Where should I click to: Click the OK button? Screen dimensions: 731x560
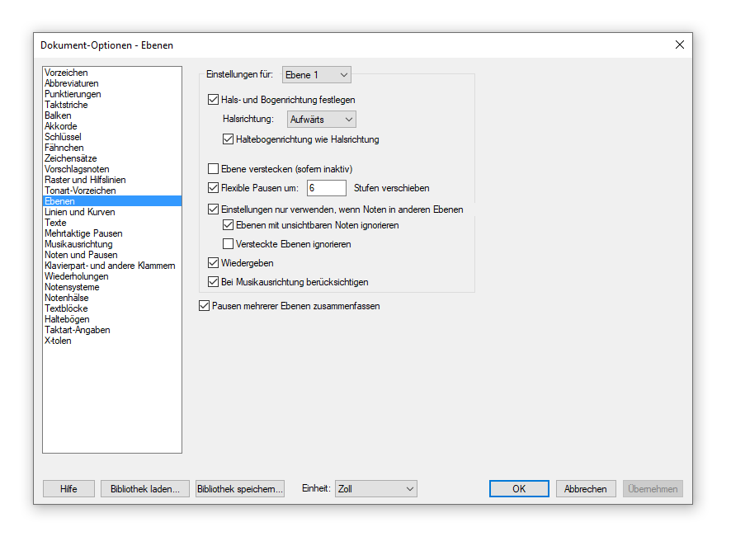pyautogui.click(x=519, y=489)
